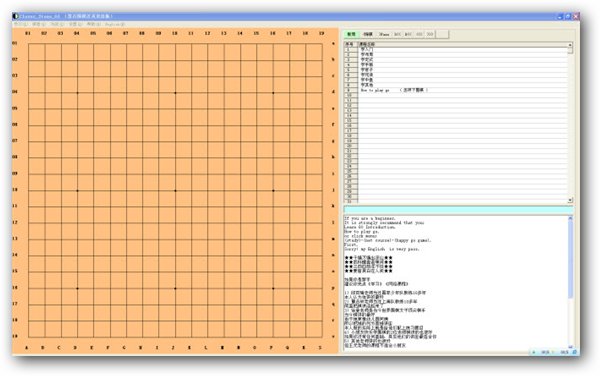Click the top-side star point (J, 04)

click(175, 93)
